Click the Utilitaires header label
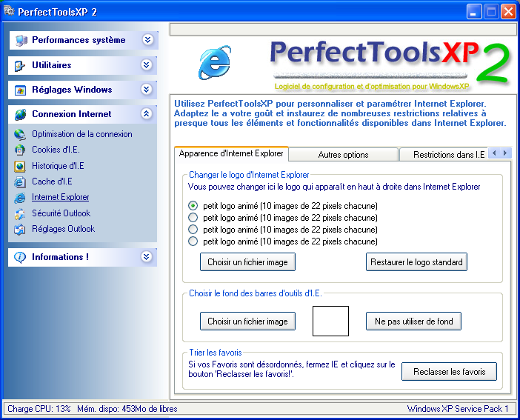This screenshot has height=420, width=520. 52,65
